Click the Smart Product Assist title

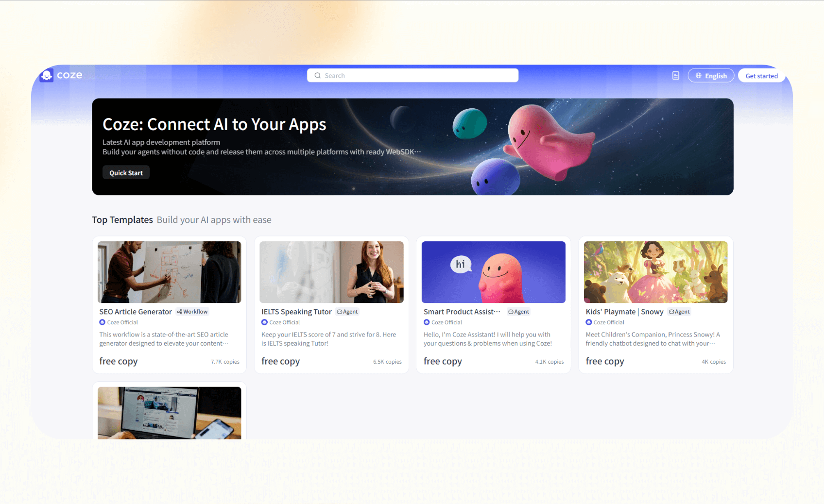(x=462, y=312)
